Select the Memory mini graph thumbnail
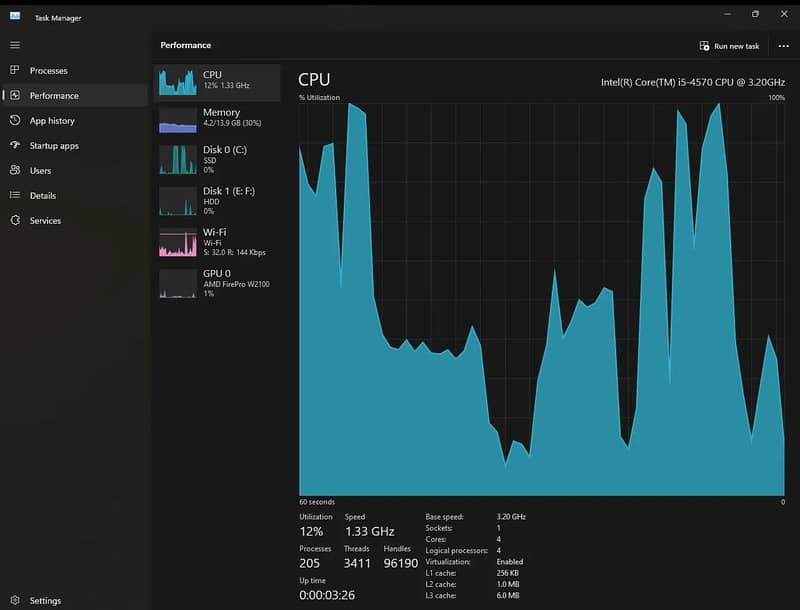800x610 pixels. pyautogui.click(x=178, y=120)
